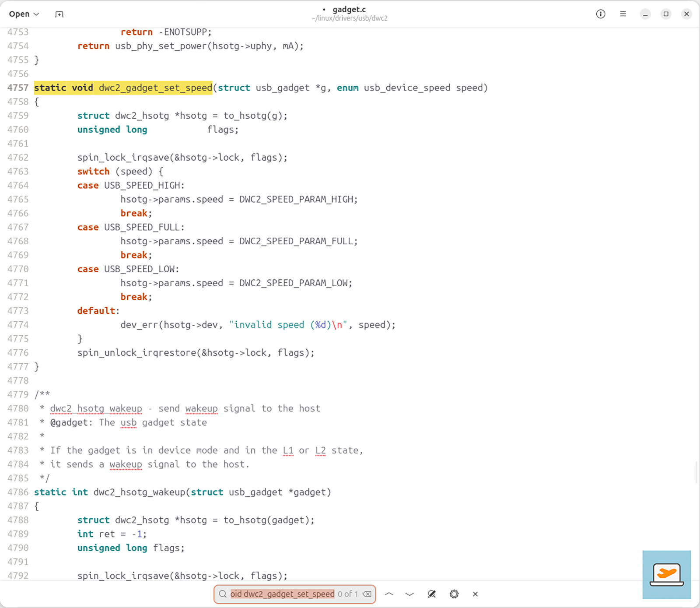Click 'return -ENOTSUPP;' line
Screen dimensions: 700x608
(166, 32)
